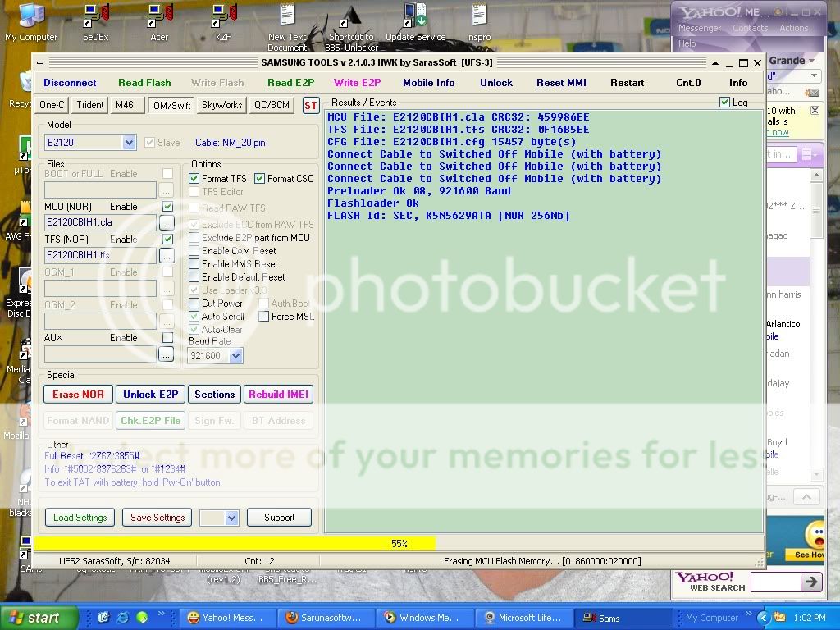Click the Unlock E2P button
The width and height of the screenshot is (840, 630).
151,395
